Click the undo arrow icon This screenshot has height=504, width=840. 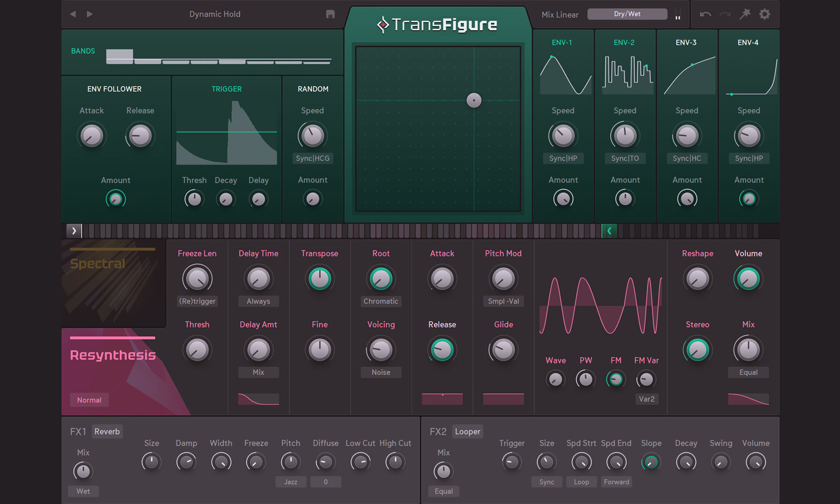click(x=706, y=14)
